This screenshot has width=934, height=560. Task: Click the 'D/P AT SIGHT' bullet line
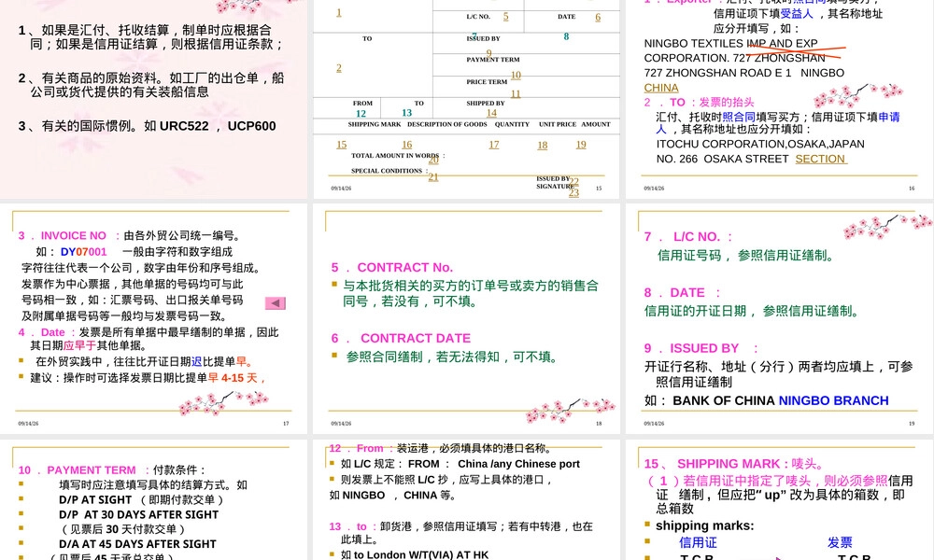coord(94,500)
